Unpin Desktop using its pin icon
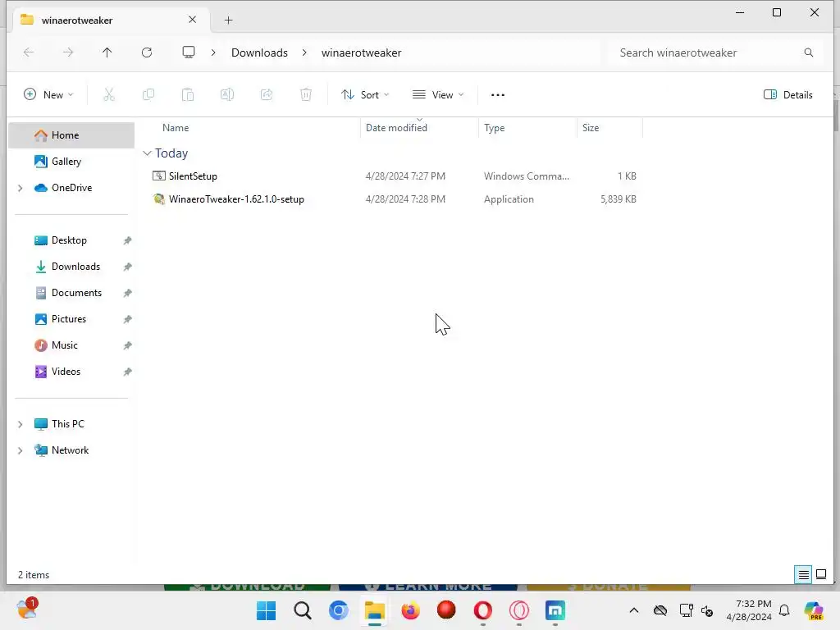This screenshot has width=840, height=630. (127, 240)
